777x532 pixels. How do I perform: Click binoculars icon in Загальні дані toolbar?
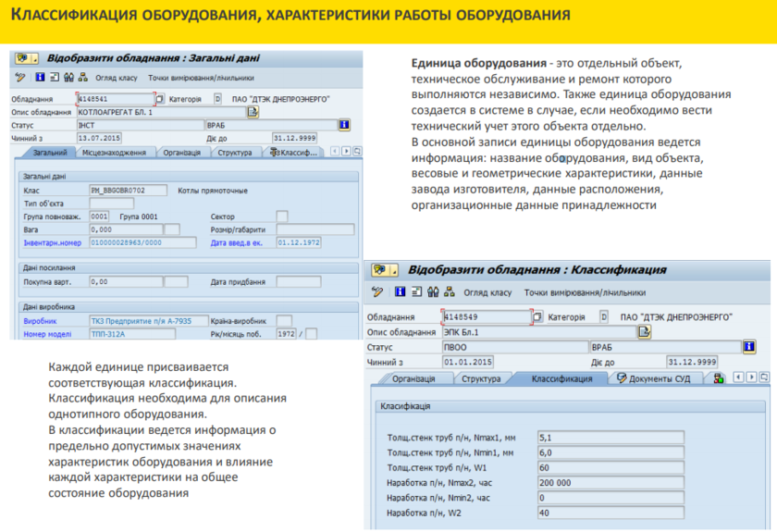[x=69, y=78]
